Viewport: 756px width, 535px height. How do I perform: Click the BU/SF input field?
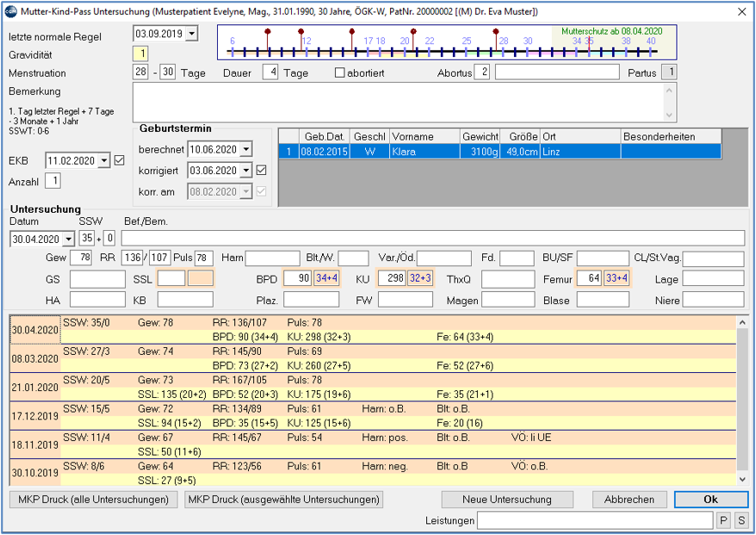[603, 258]
